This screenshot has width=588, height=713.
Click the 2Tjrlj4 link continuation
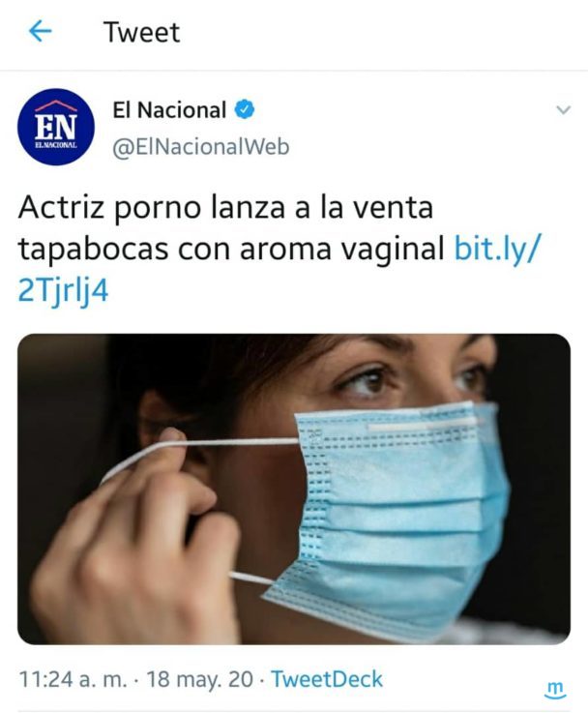pos(63,290)
